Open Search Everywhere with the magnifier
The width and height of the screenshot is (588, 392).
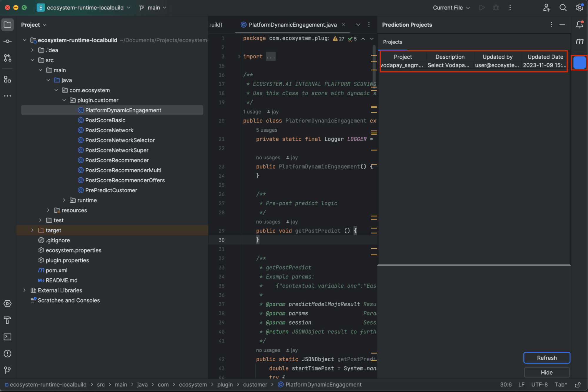point(563,8)
